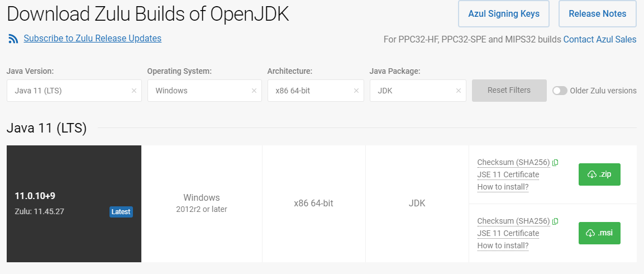Click the JDK table cell
Viewport: 644px width, 274px height.
417,203
